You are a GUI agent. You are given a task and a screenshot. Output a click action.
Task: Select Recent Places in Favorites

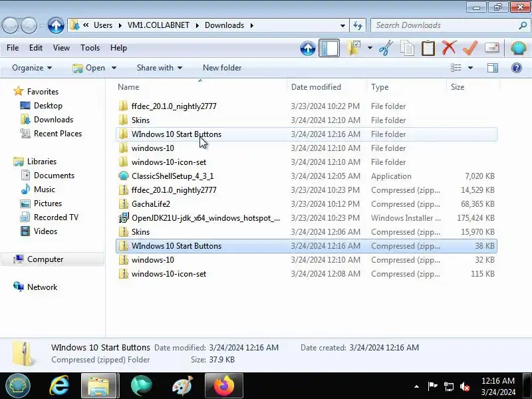coord(58,134)
